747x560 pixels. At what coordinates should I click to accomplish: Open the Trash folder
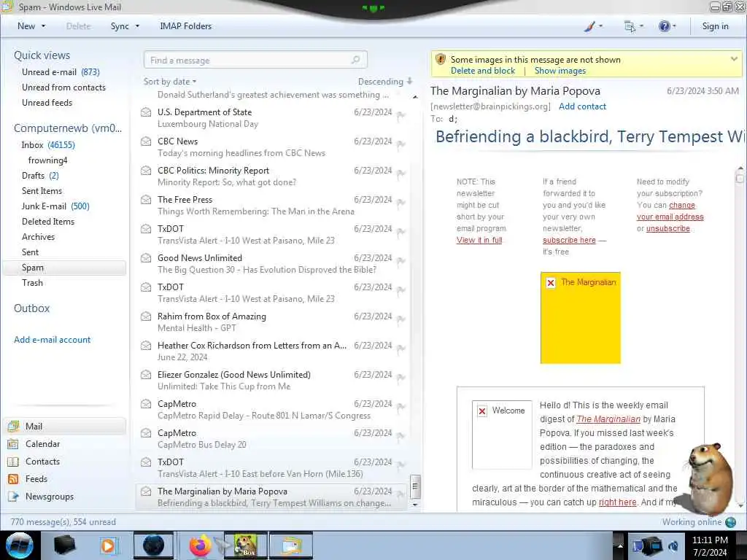(32, 283)
